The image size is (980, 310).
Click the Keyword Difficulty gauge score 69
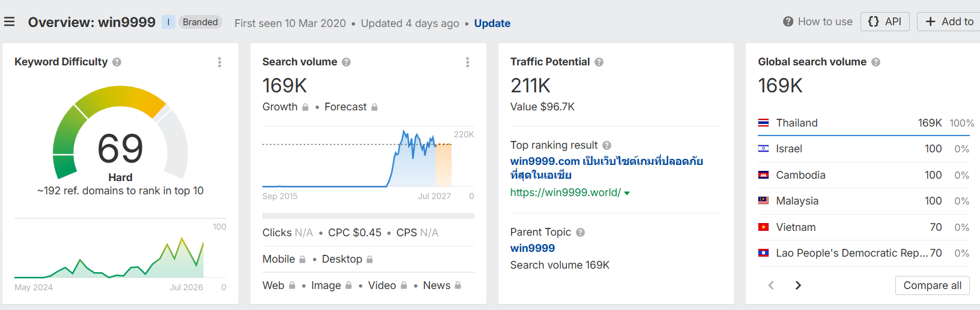tap(120, 149)
